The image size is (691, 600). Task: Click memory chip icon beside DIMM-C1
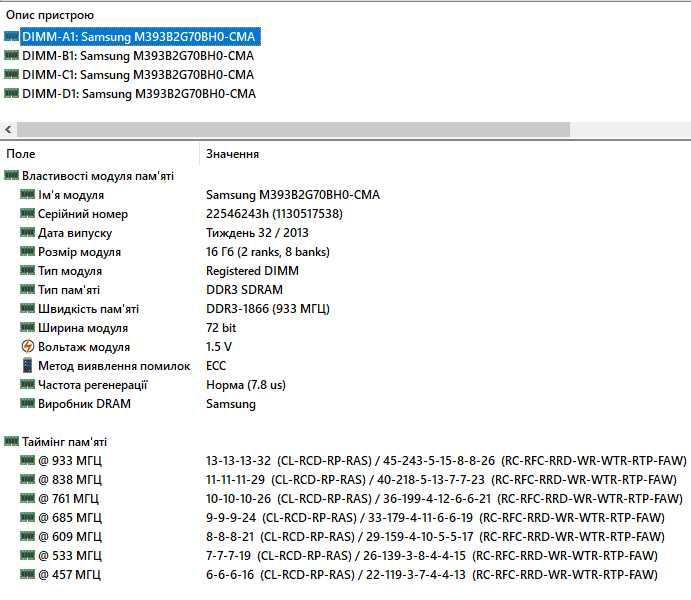11,74
